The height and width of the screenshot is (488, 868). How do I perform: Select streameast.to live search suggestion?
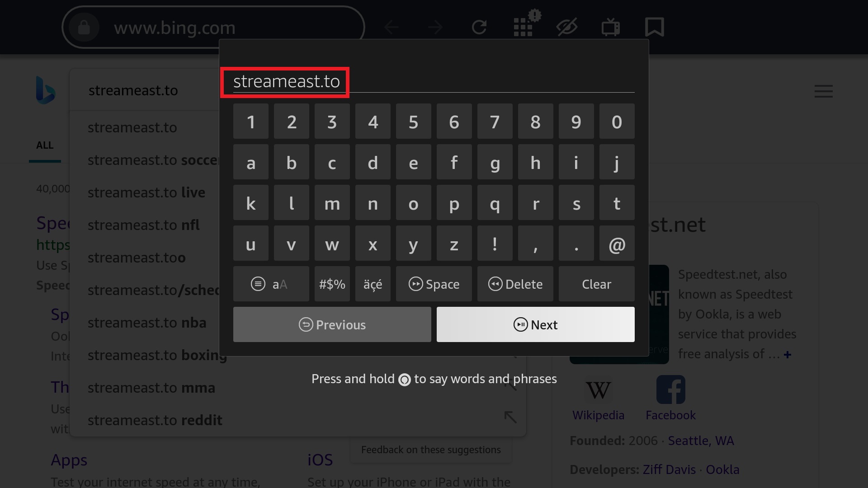tap(146, 192)
